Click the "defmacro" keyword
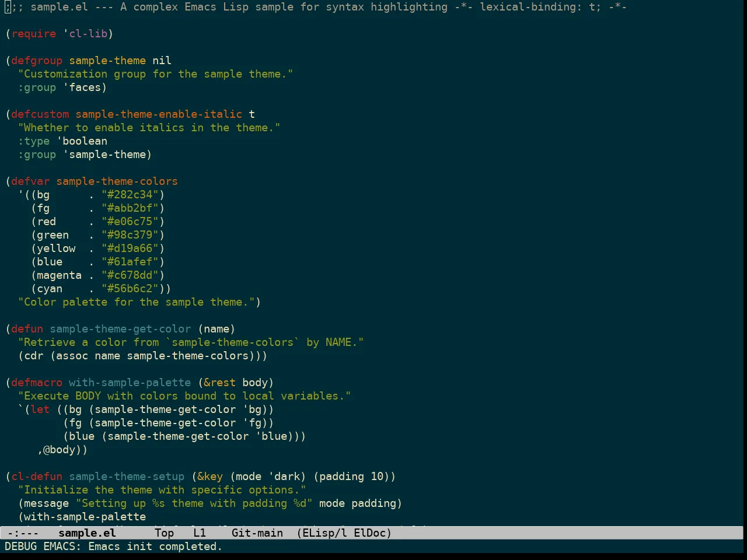This screenshot has width=747, height=560. pos(37,383)
